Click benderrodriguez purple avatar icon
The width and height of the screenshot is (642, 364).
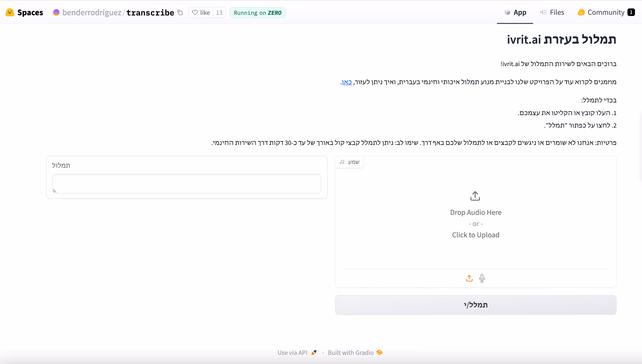pos(56,12)
